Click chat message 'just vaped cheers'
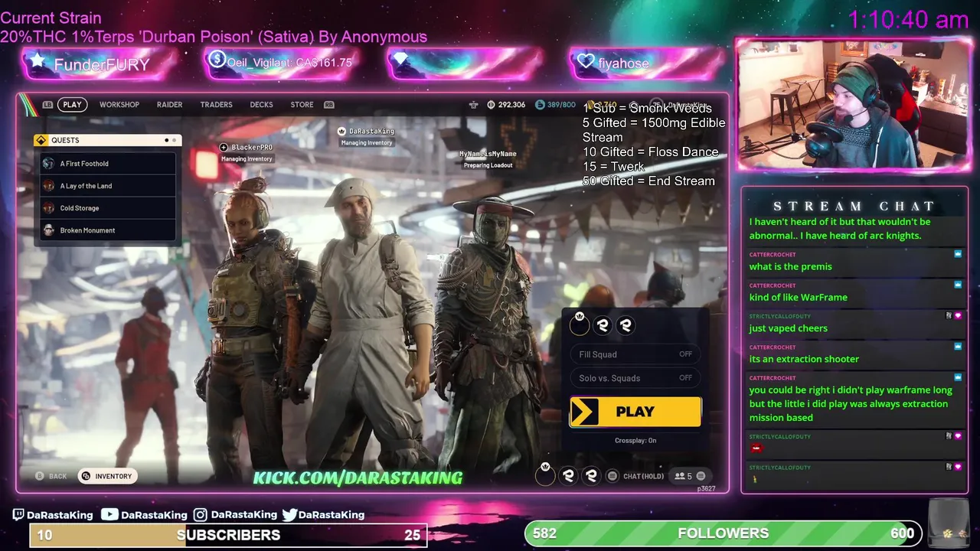 pyautogui.click(x=788, y=328)
